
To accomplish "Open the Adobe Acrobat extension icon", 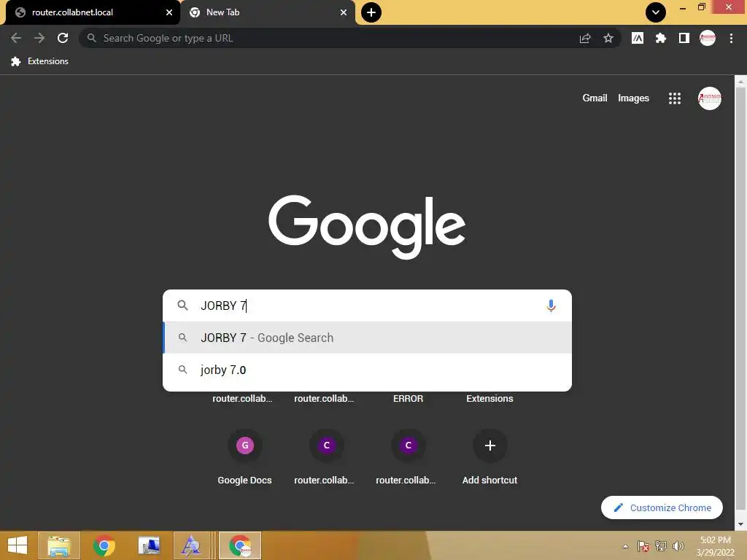I will [x=638, y=38].
